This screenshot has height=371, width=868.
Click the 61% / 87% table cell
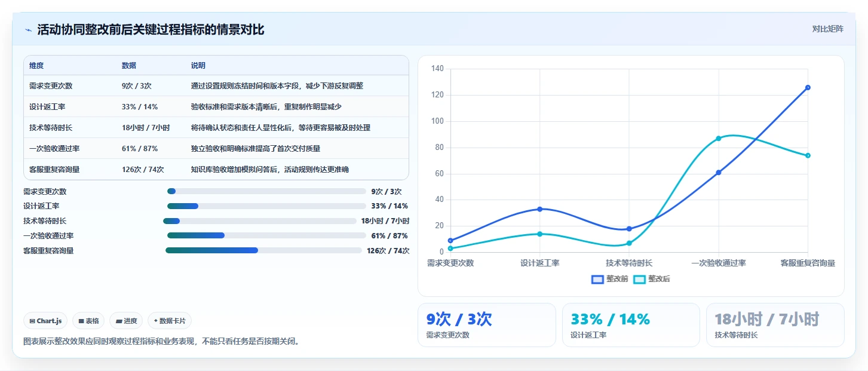click(140, 149)
